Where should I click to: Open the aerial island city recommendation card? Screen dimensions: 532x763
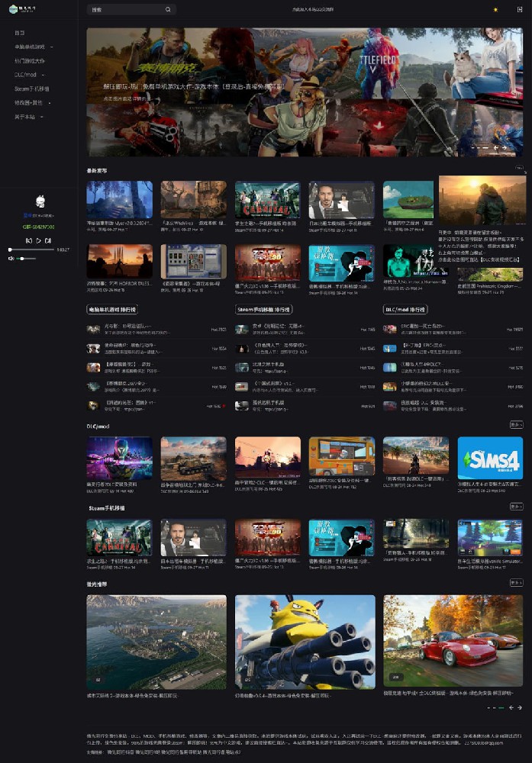coord(156,642)
